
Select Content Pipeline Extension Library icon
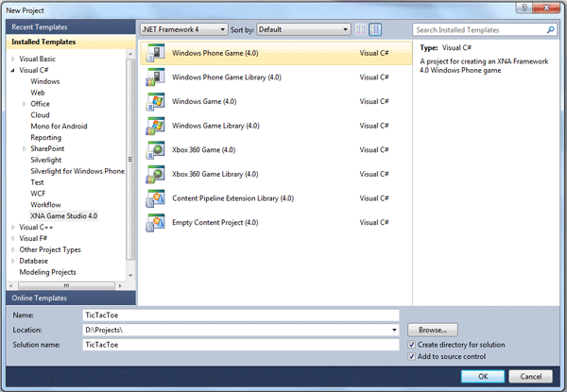[x=155, y=198]
